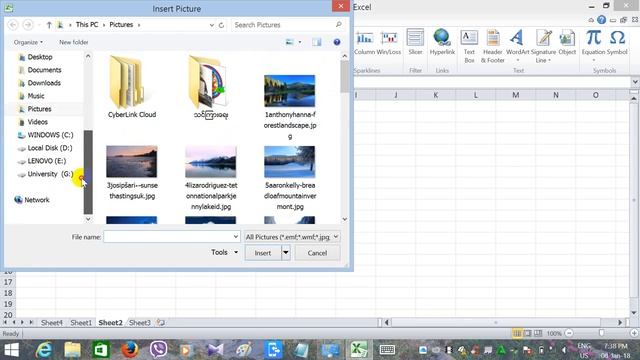Switch to Sheet1 tab
This screenshot has height=360, width=640.
pyautogui.click(x=81, y=322)
